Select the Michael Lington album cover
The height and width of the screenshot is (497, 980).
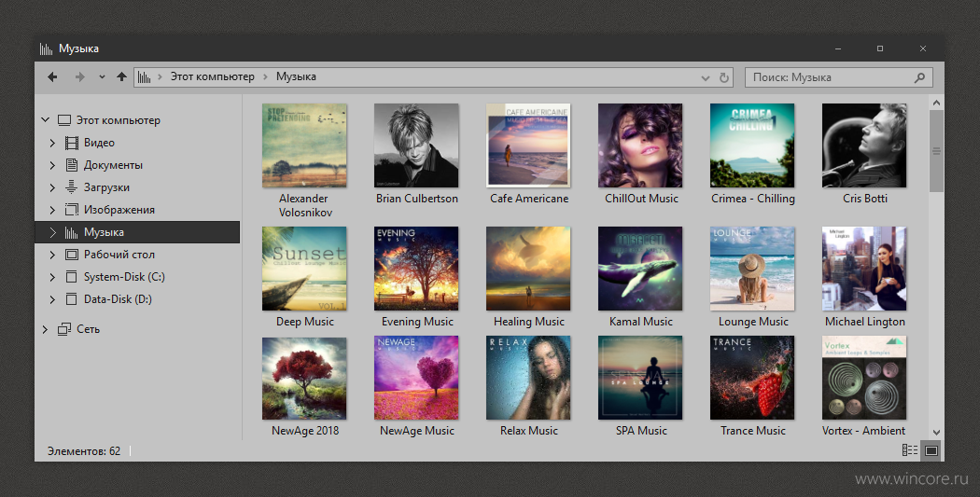(x=864, y=269)
